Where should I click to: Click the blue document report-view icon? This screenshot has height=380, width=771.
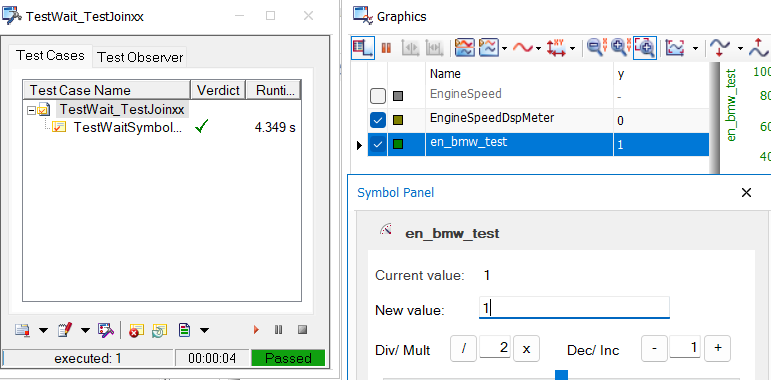(185, 330)
